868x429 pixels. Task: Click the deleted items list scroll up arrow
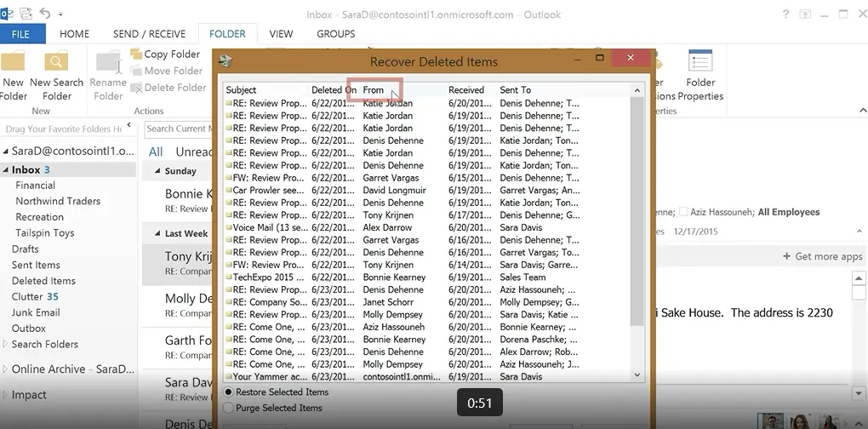637,90
